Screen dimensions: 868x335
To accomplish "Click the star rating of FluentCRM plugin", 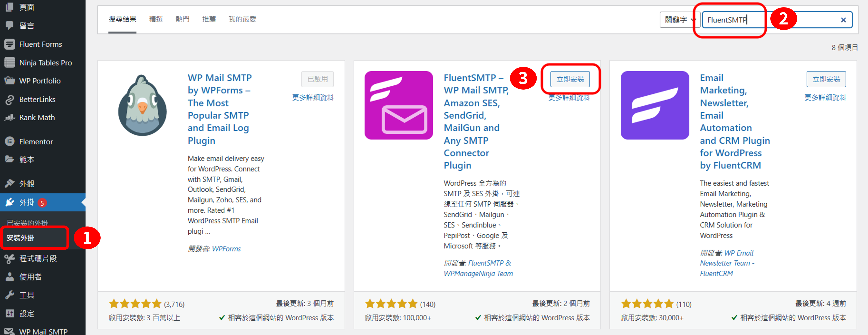I will [x=647, y=304].
